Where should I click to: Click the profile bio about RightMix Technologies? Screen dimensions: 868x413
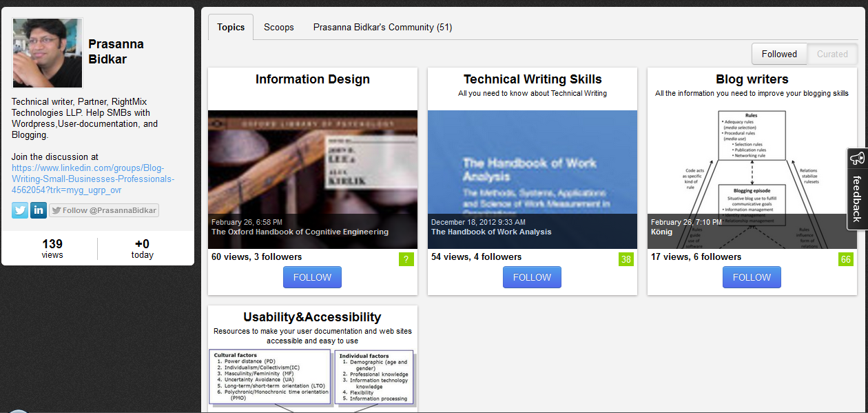tap(85, 118)
